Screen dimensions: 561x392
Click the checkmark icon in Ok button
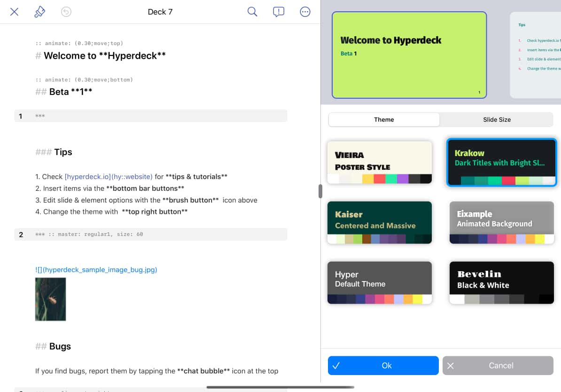click(336, 366)
